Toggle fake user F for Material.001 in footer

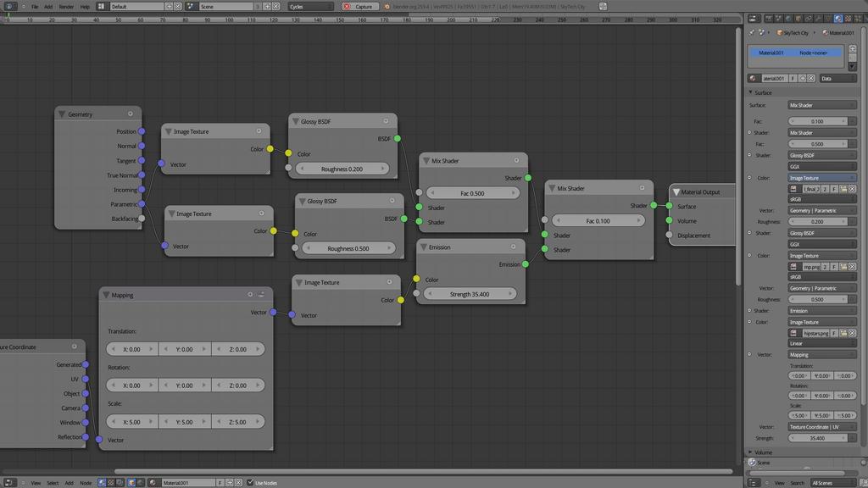pyautogui.click(x=220, y=482)
